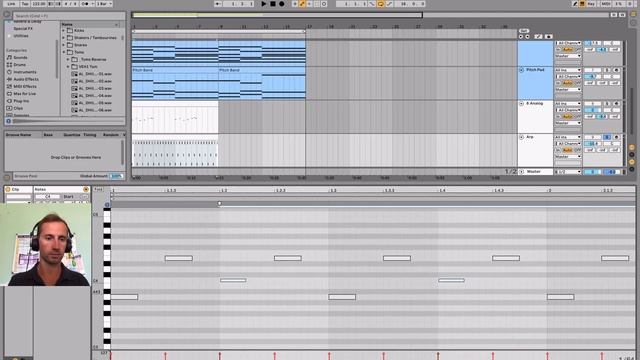The height and width of the screenshot is (360, 640).
Task: Set 8 Analog monitor to Auto
Action: tap(568, 117)
